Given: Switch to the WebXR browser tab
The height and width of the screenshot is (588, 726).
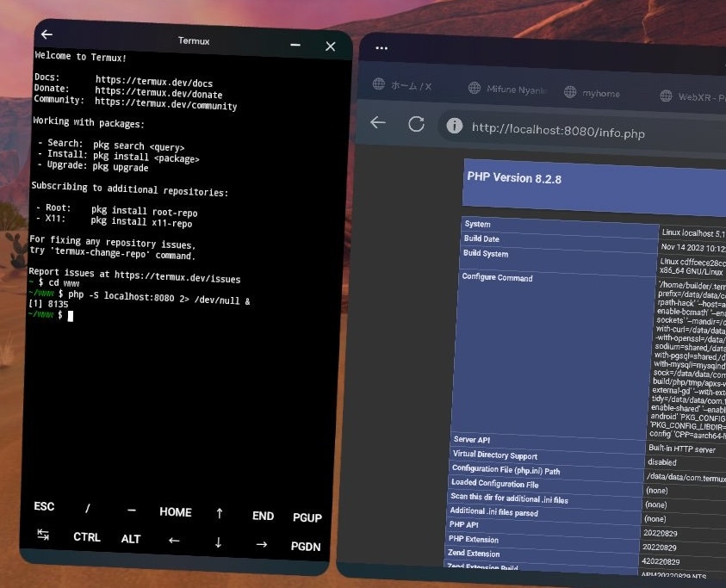Looking at the screenshot, I should [692, 96].
